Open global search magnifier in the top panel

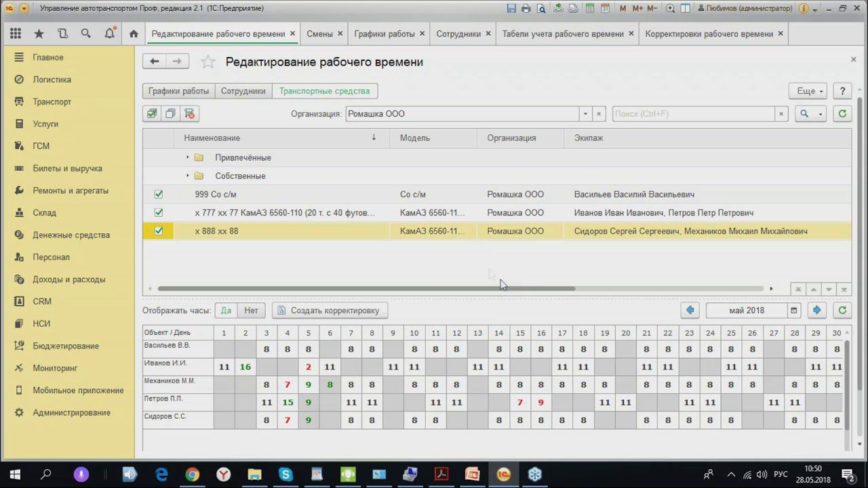point(86,34)
